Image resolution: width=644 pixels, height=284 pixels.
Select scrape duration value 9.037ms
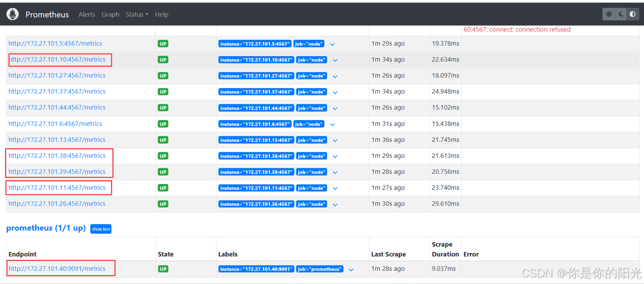444,268
